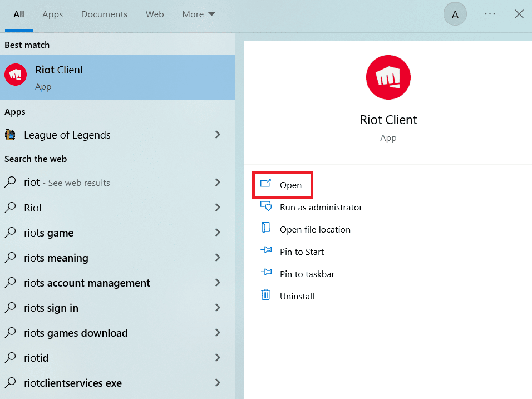Choose Run as administrator
Image resolution: width=532 pixels, height=399 pixels.
coord(321,208)
